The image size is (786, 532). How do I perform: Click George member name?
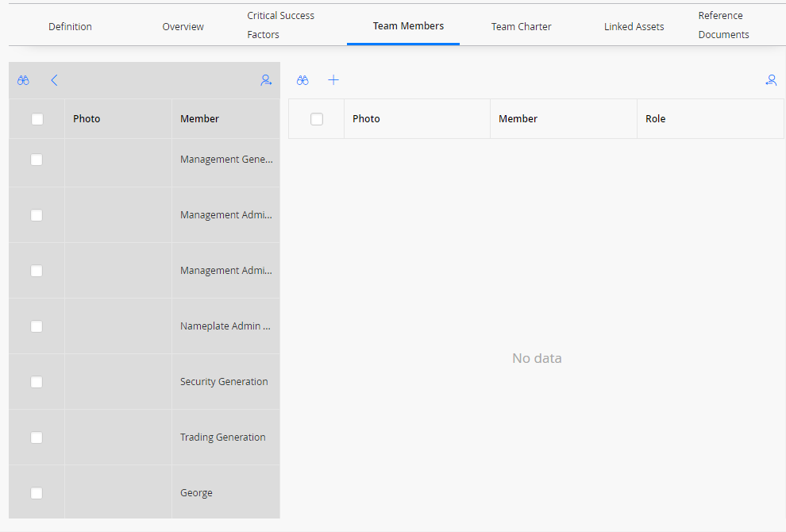coord(197,493)
